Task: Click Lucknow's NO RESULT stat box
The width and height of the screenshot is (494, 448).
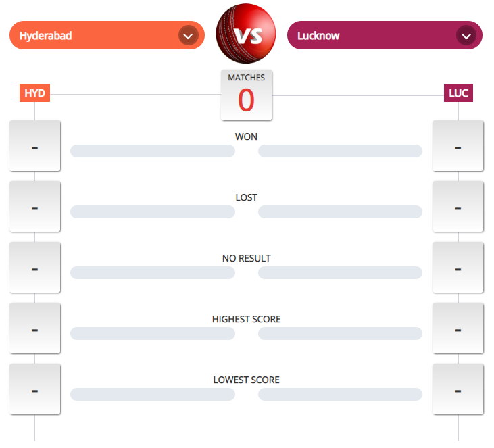Action: click(458, 268)
